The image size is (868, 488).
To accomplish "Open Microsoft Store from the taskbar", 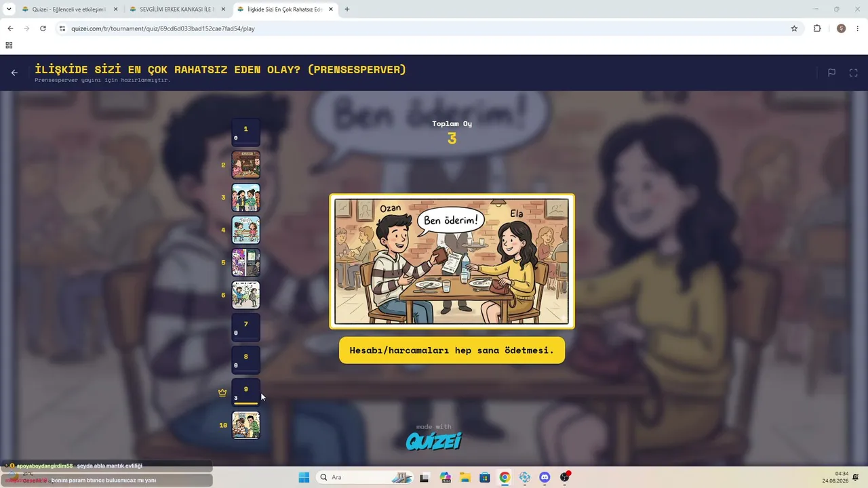I will coord(485,477).
